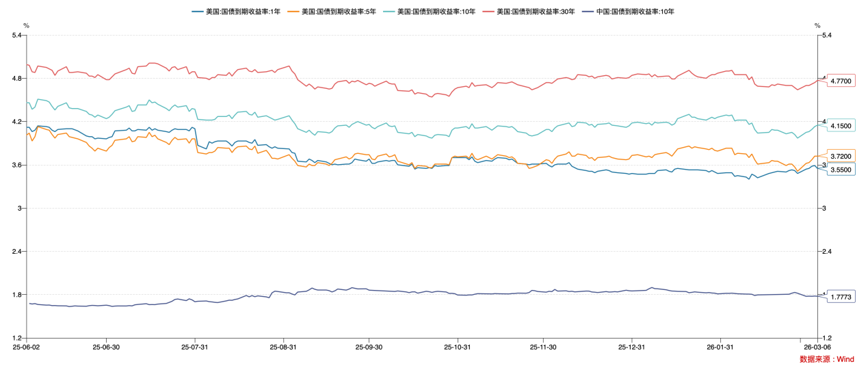
Task: Click the red 4.7700 end value label
Action: (841, 81)
